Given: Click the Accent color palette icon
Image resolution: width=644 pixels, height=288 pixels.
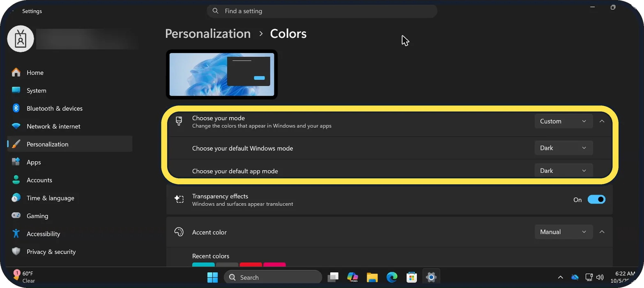Looking at the screenshot, I should [179, 232].
